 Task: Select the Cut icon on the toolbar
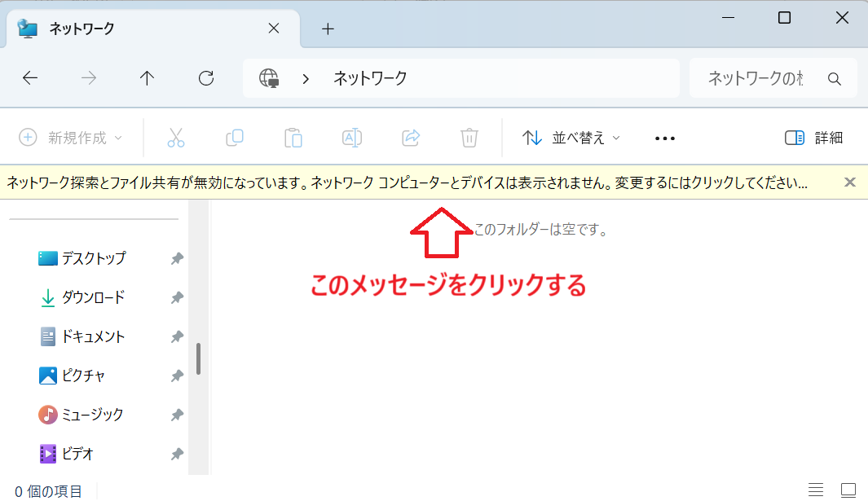point(176,138)
